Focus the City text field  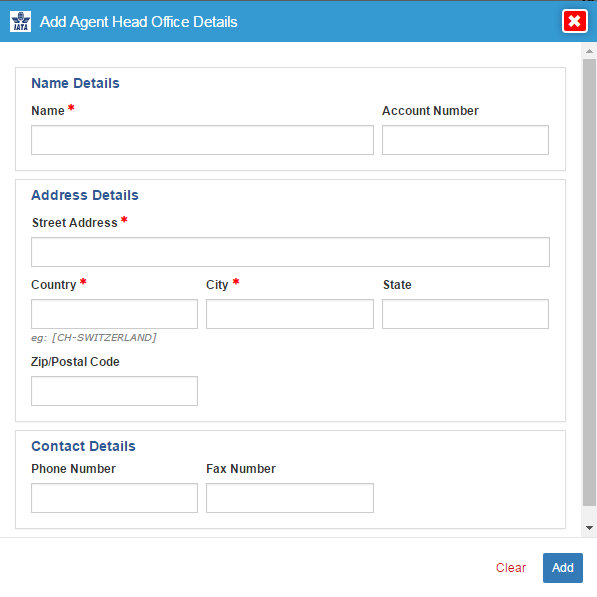point(290,314)
